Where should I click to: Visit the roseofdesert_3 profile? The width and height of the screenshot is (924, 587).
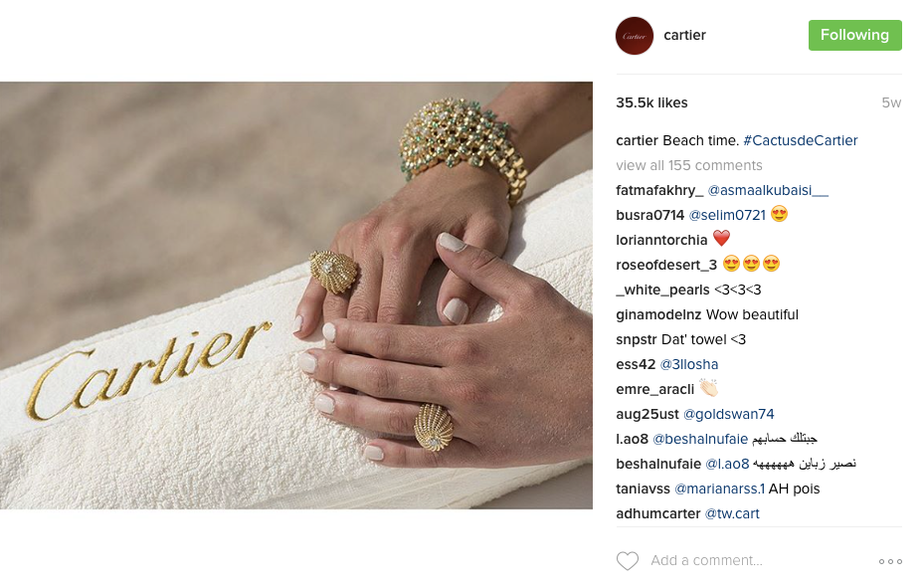point(666,266)
